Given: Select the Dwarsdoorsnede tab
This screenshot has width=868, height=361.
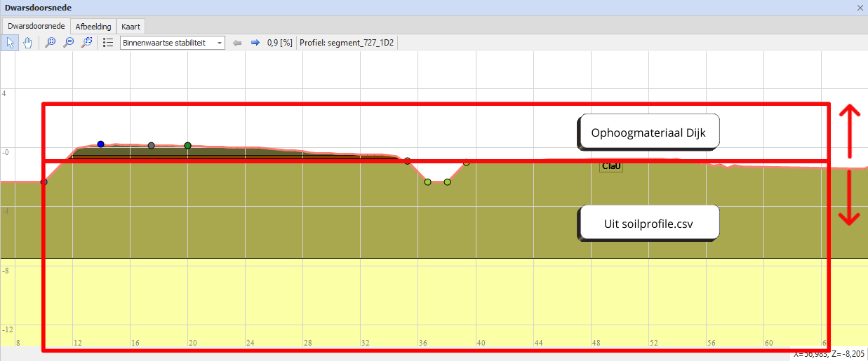Looking at the screenshot, I should point(36,26).
